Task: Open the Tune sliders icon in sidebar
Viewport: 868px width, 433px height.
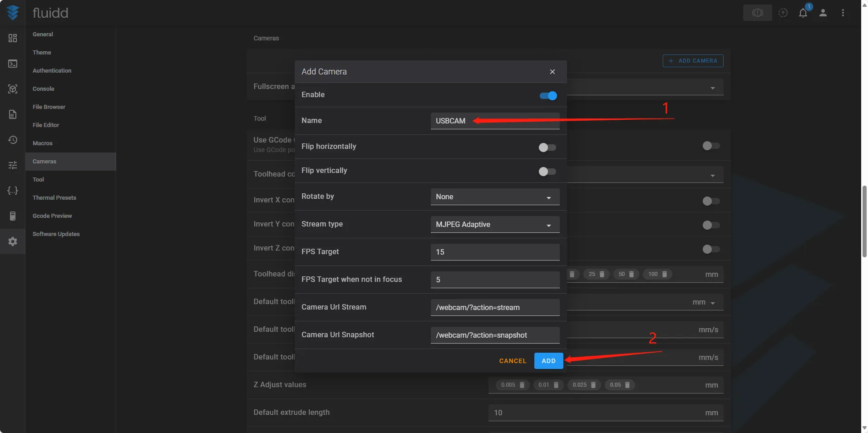Action: pos(13,165)
